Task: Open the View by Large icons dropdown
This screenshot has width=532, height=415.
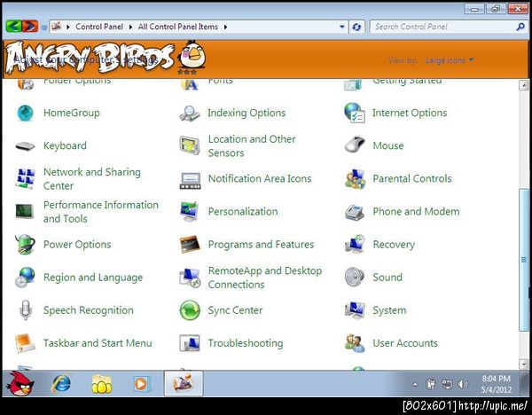Action: [450, 60]
